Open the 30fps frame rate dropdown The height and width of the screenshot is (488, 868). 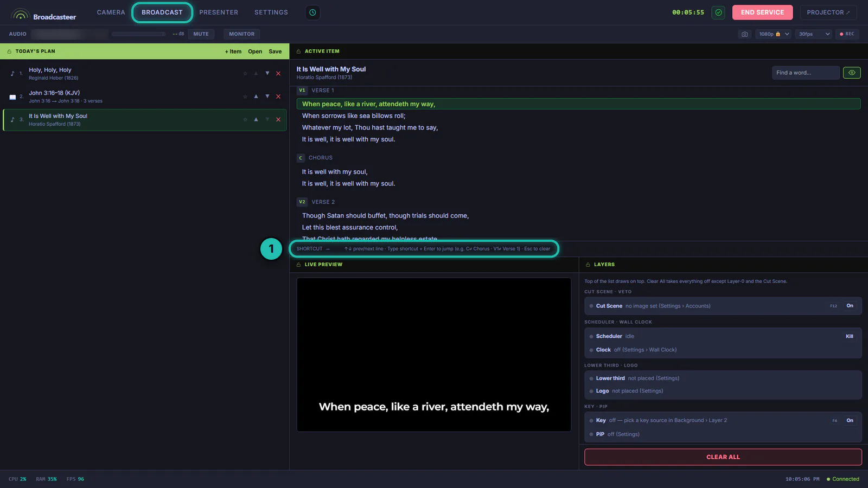point(814,34)
